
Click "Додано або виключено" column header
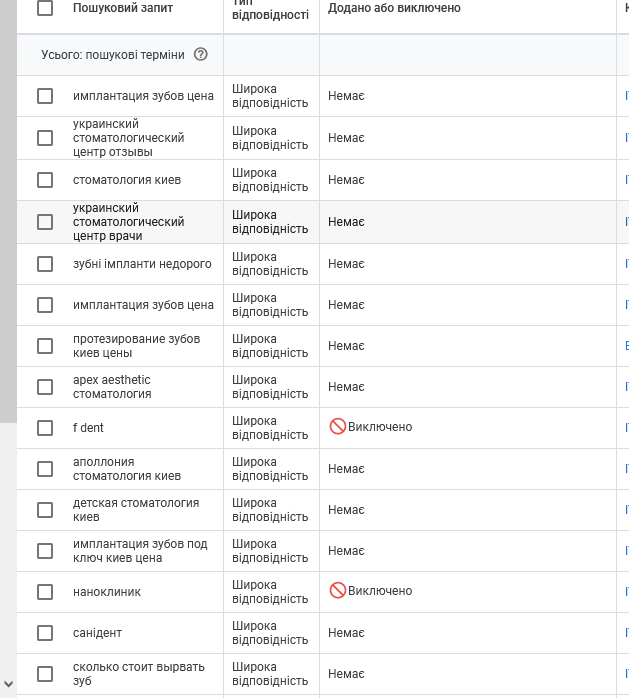(394, 8)
